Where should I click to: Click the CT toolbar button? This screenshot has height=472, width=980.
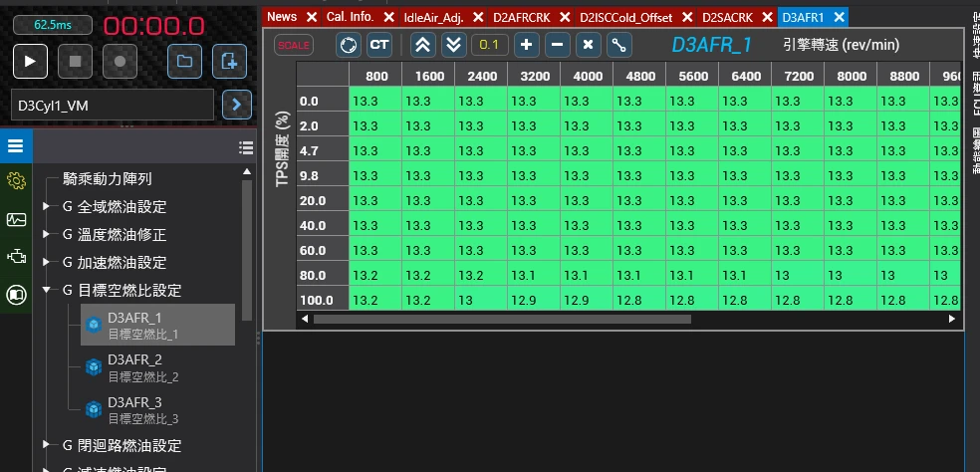(x=379, y=45)
